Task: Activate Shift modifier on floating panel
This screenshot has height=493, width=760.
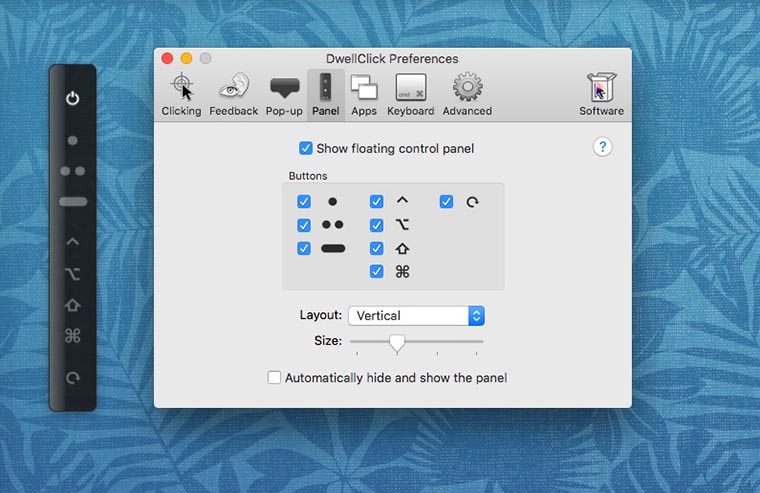Action: tap(73, 305)
